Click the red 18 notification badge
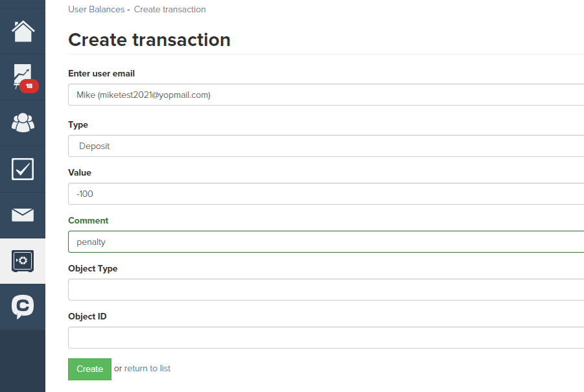 click(x=29, y=86)
